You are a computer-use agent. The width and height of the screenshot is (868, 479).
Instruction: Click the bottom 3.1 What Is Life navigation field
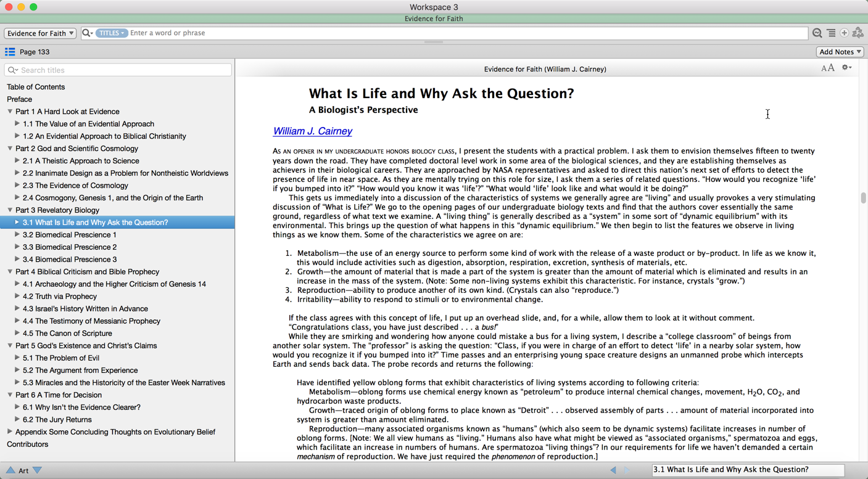pos(748,470)
